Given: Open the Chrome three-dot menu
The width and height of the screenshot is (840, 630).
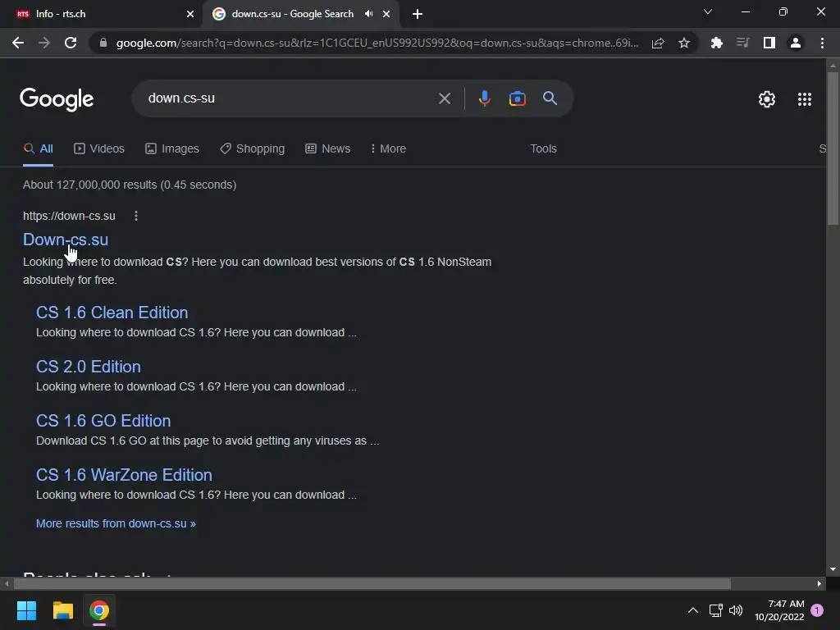Looking at the screenshot, I should click(822, 43).
